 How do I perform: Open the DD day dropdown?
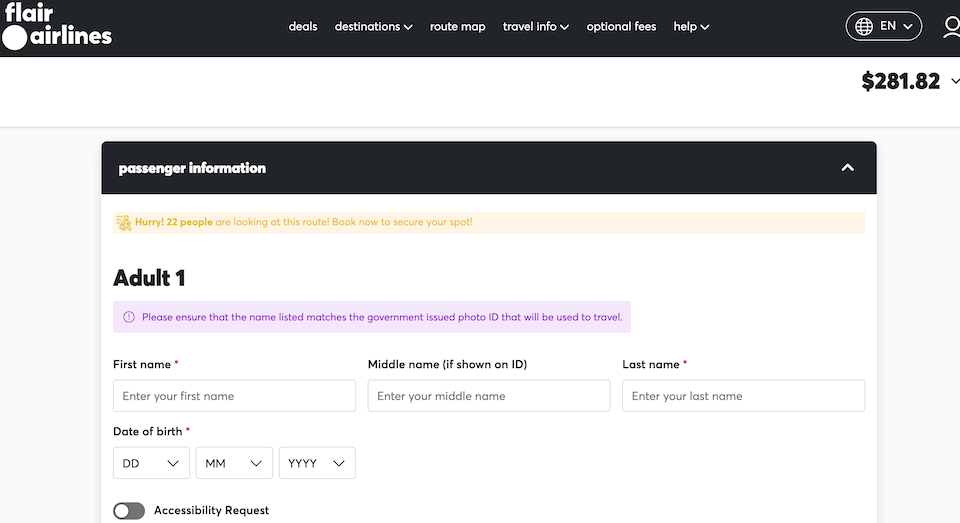tap(151, 463)
